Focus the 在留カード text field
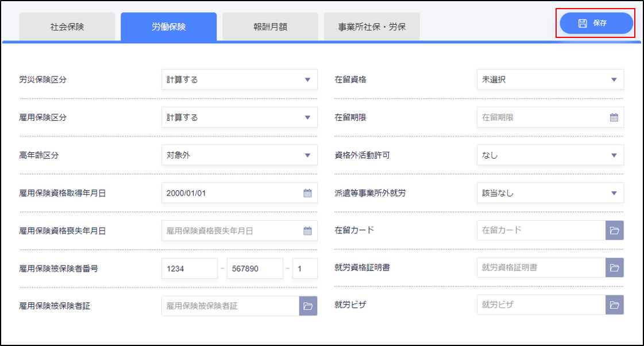 pyautogui.click(x=541, y=230)
